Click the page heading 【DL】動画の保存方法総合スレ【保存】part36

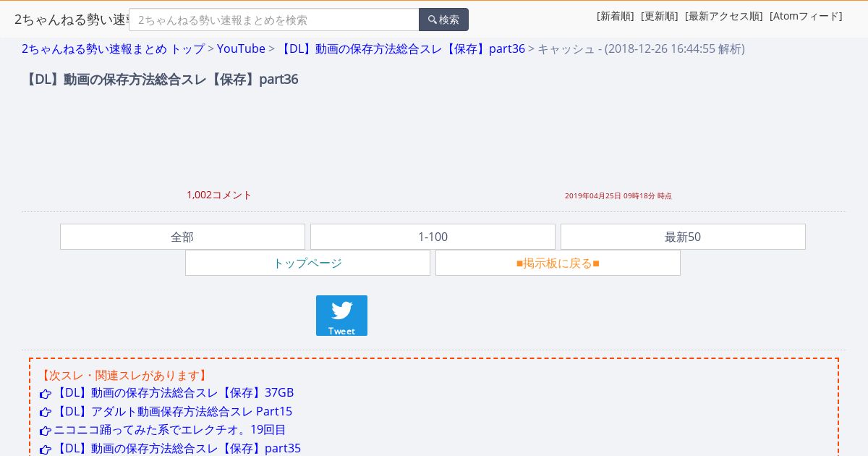click(160, 79)
